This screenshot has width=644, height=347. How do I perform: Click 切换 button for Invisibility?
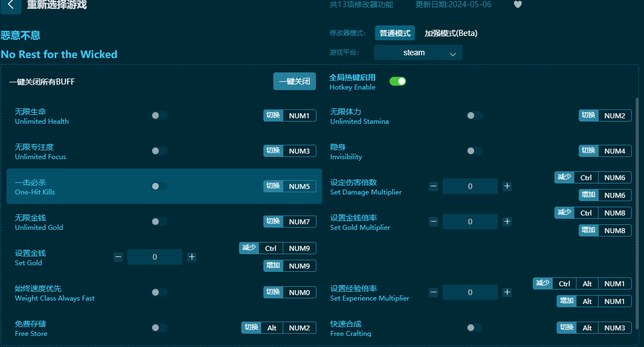click(589, 151)
